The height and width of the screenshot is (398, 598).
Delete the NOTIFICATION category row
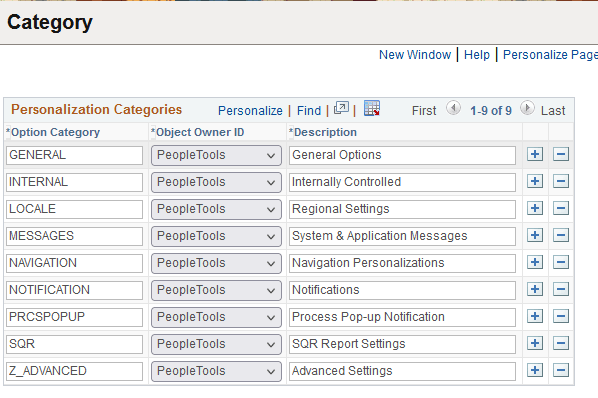[561, 289]
